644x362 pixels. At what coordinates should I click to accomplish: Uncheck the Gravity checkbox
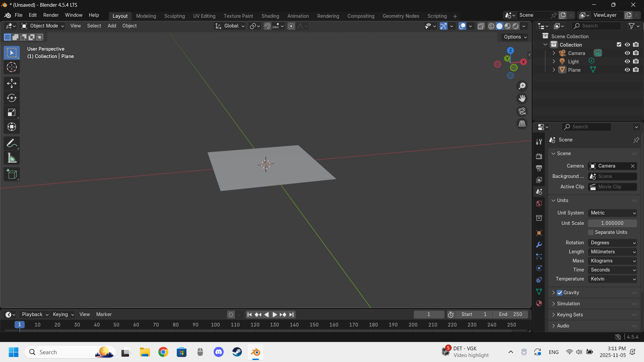pyautogui.click(x=560, y=293)
